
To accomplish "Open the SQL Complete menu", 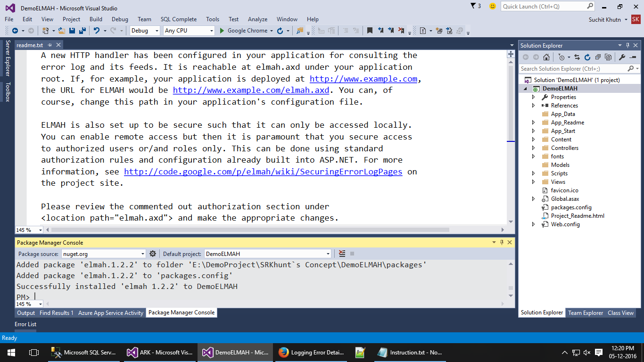I will (179, 19).
